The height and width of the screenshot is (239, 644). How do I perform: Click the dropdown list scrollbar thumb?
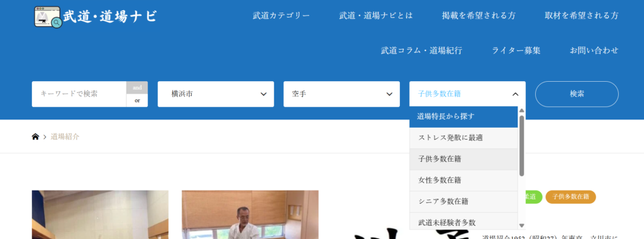click(x=521, y=145)
